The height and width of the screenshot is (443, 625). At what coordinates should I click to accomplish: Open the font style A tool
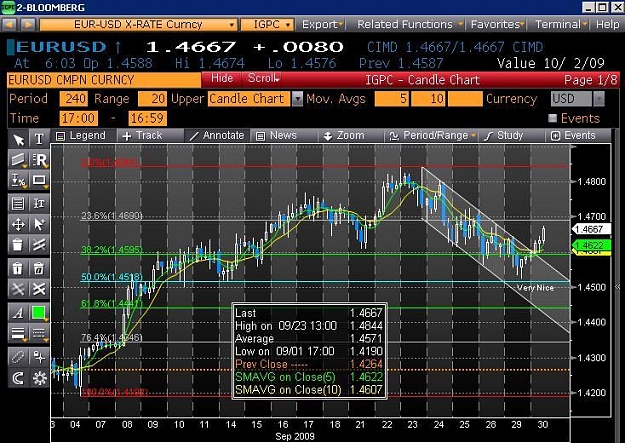coord(18,313)
